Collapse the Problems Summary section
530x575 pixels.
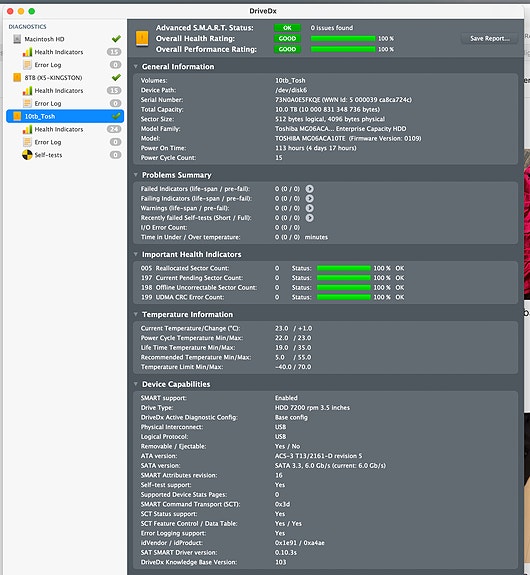point(136,175)
